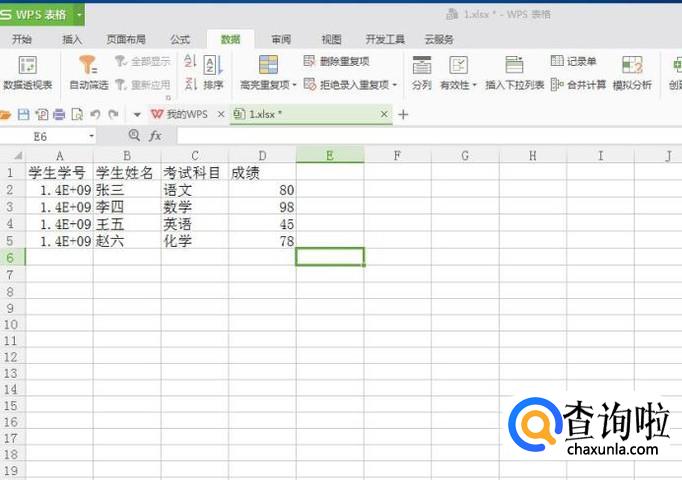Open the Name Box dropdown arrow
Image resolution: width=682 pixels, height=480 pixels.
[91, 137]
